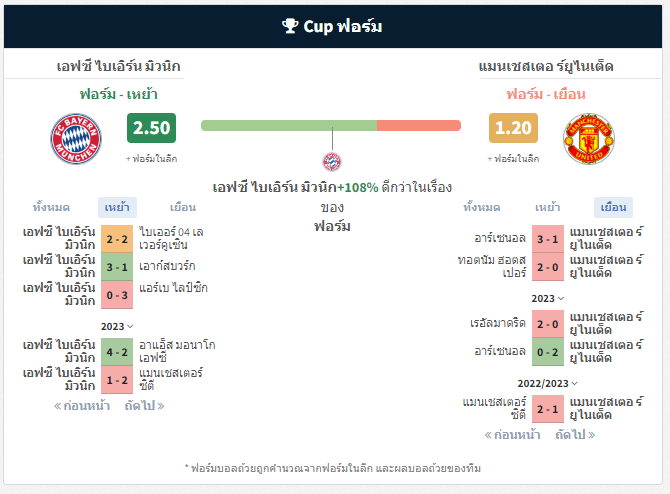
Task: Select เหย้า tab under Bayern form
Action: coord(117,208)
